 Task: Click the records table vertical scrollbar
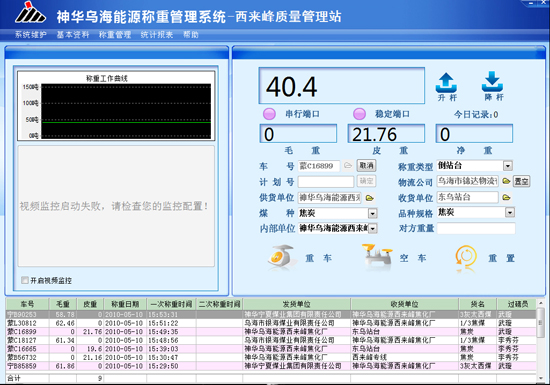[x=541, y=340]
